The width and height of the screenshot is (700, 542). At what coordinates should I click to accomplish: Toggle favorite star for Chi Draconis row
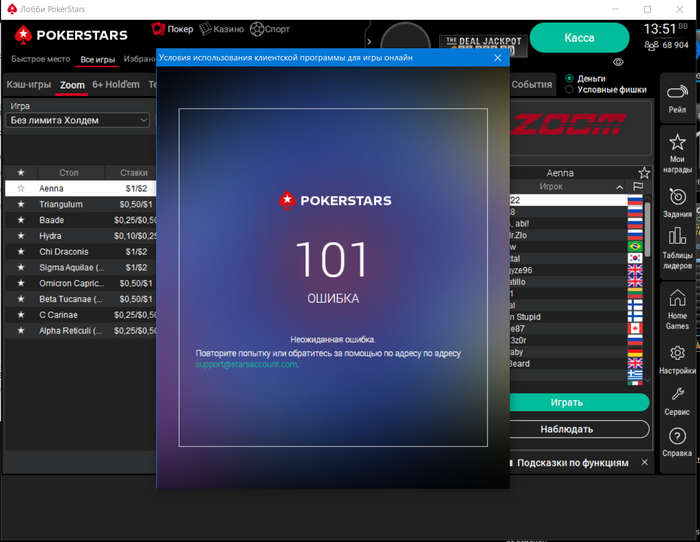point(21,251)
